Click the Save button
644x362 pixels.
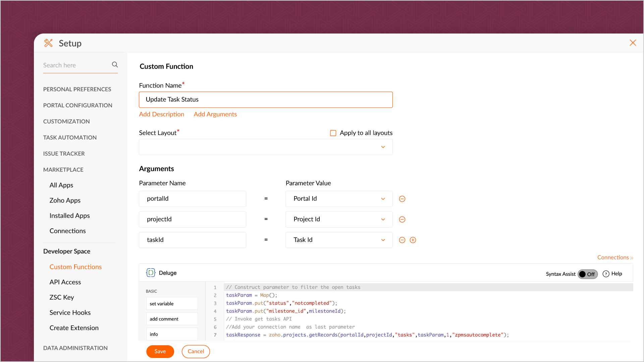click(160, 351)
